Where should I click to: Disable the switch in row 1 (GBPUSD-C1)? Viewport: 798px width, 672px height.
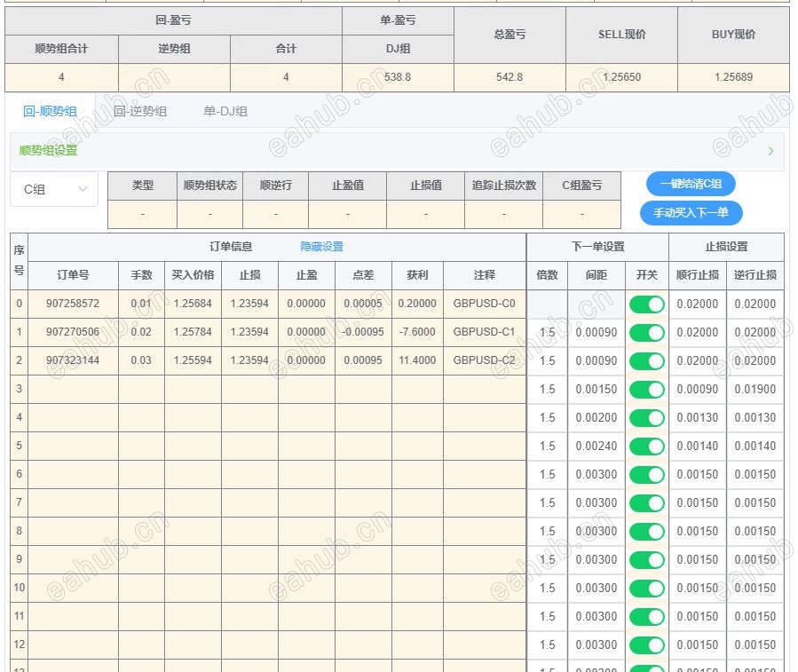coord(646,332)
